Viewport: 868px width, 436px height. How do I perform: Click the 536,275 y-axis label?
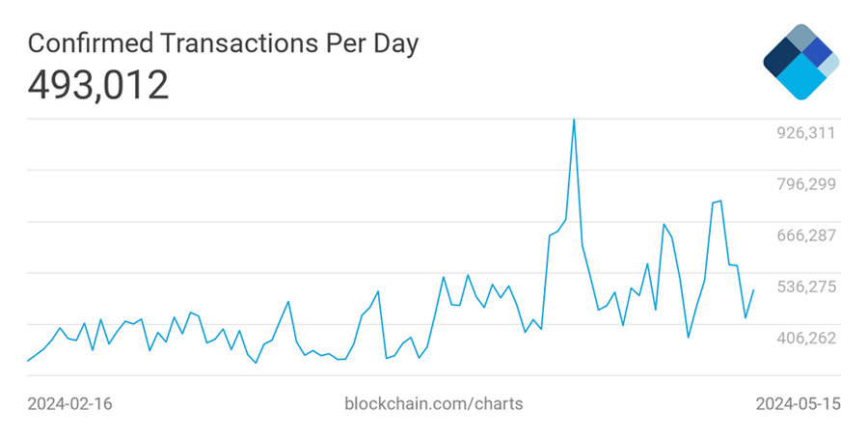point(806,286)
